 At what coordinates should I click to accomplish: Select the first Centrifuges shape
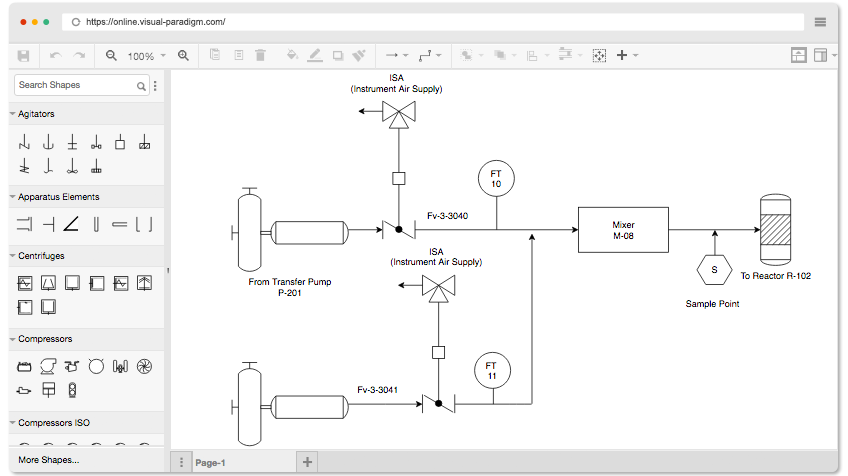tap(25, 283)
